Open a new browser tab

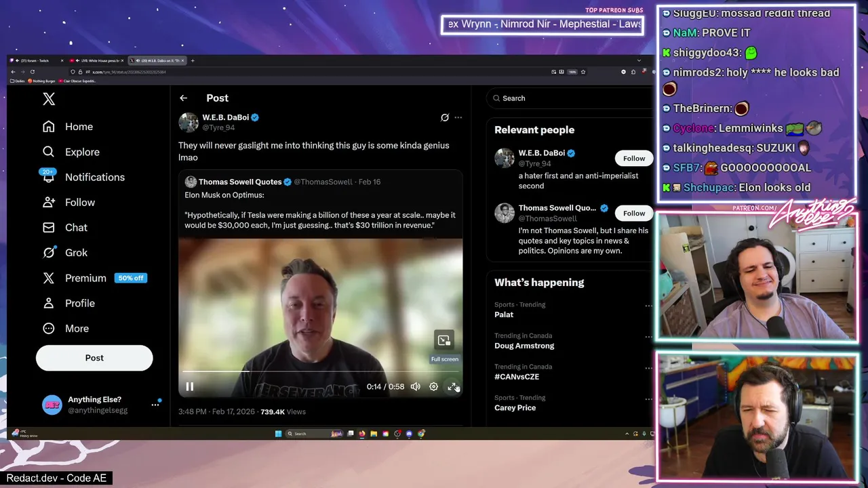(193, 61)
